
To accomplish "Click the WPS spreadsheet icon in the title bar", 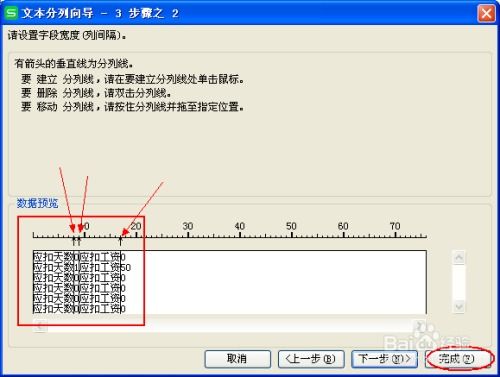I will click(x=11, y=13).
